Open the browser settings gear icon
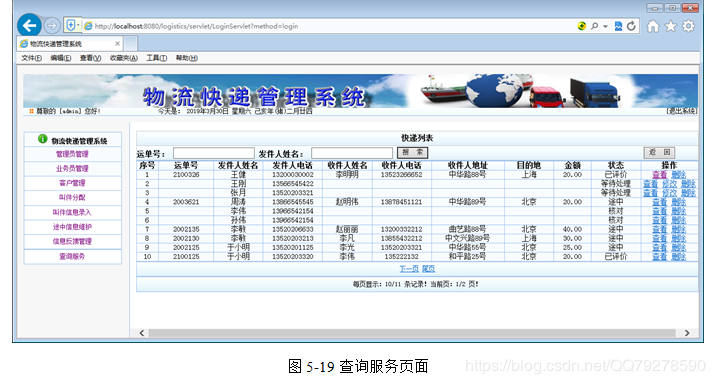The image size is (715, 384). click(689, 26)
